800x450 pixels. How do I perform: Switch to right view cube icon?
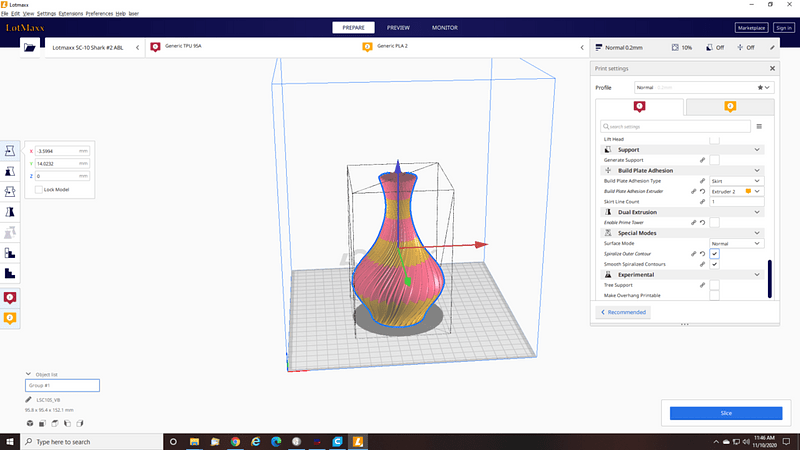80,423
